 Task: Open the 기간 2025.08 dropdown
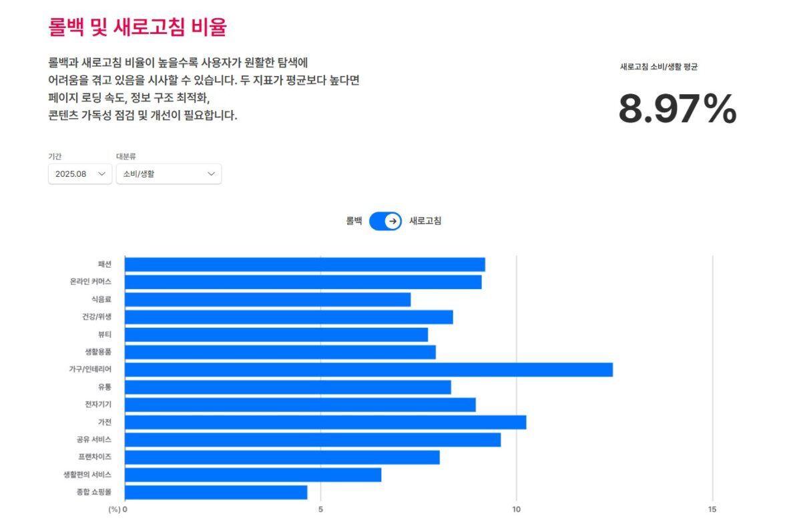(79, 174)
